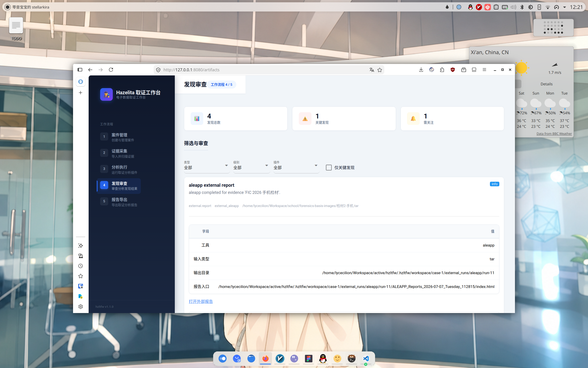588x368 pixels.
Task: Open the AI sparkle icon in browser sidebar
Action: 80,246
